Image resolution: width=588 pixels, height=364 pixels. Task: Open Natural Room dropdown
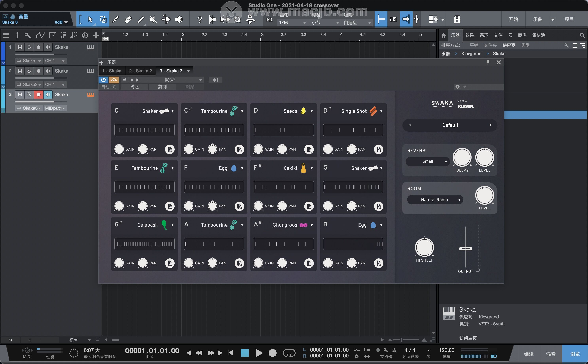pyautogui.click(x=435, y=200)
